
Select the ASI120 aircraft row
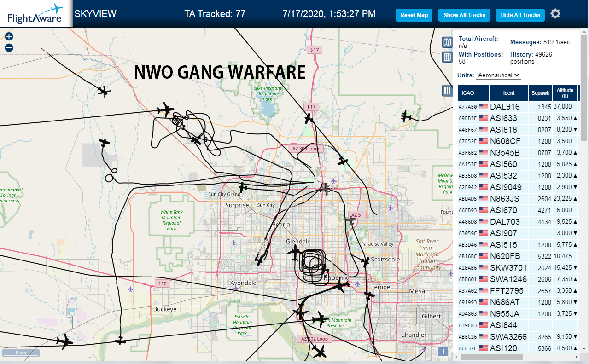(518, 348)
